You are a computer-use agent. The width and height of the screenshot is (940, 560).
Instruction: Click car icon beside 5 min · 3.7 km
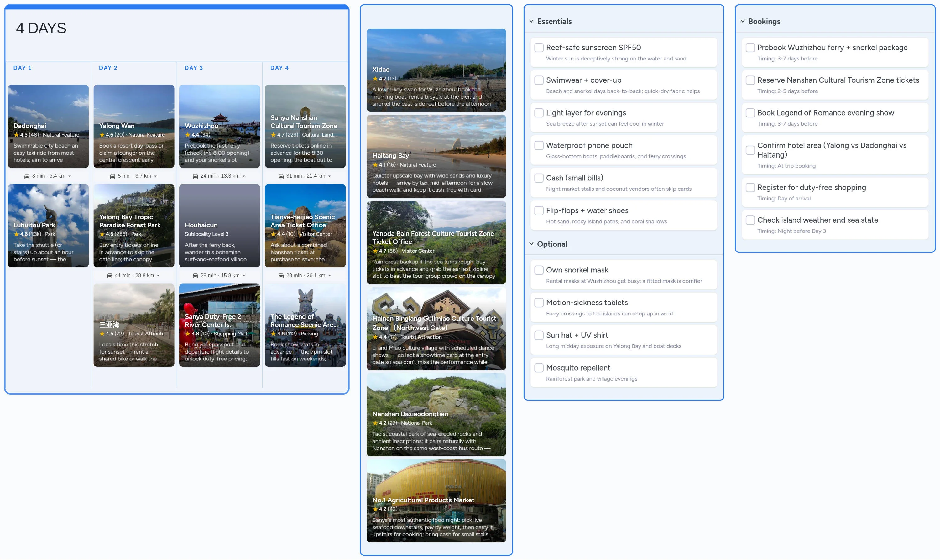[112, 176]
